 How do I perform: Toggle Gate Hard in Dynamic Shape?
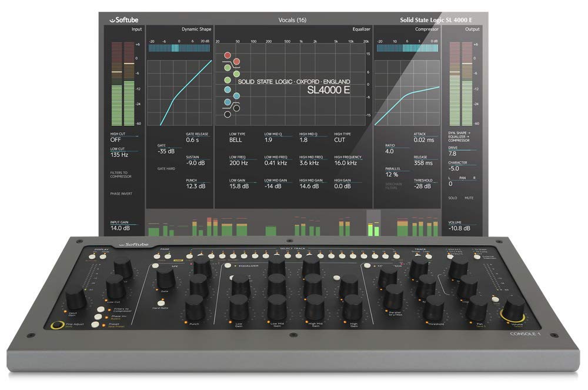pos(166,169)
